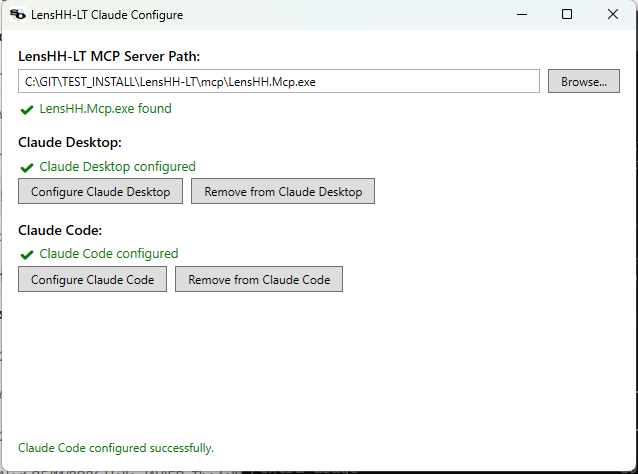This screenshot has height=474, width=638.
Task: Minimize the LensHH-LT Claude Configure window
Action: [x=522, y=15]
